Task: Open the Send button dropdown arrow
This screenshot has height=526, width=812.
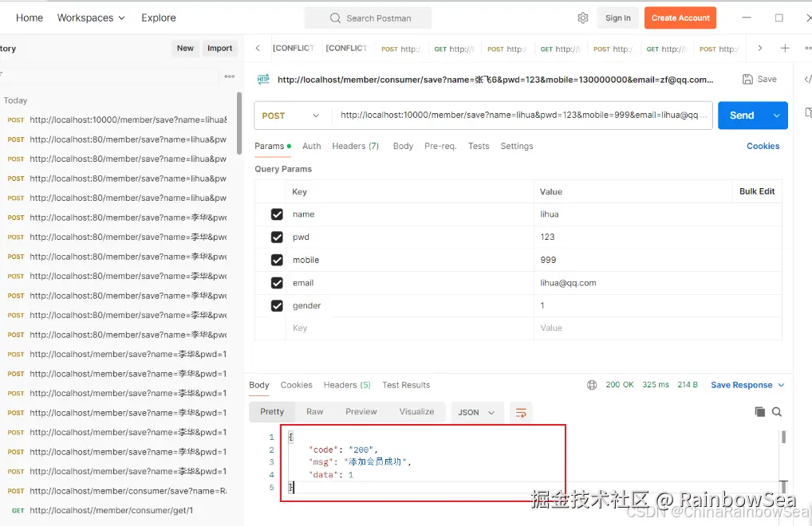Action: coord(777,116)
